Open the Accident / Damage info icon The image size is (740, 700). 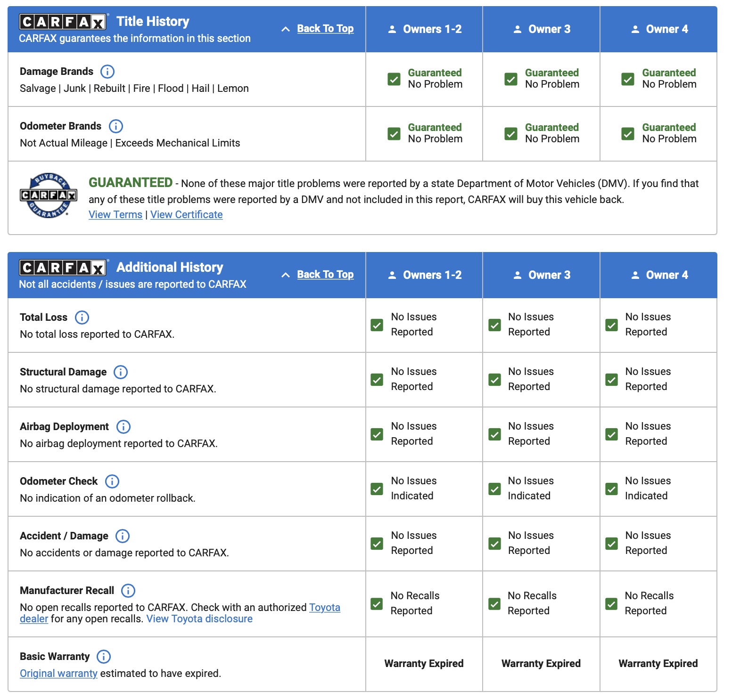click(123, 536)
